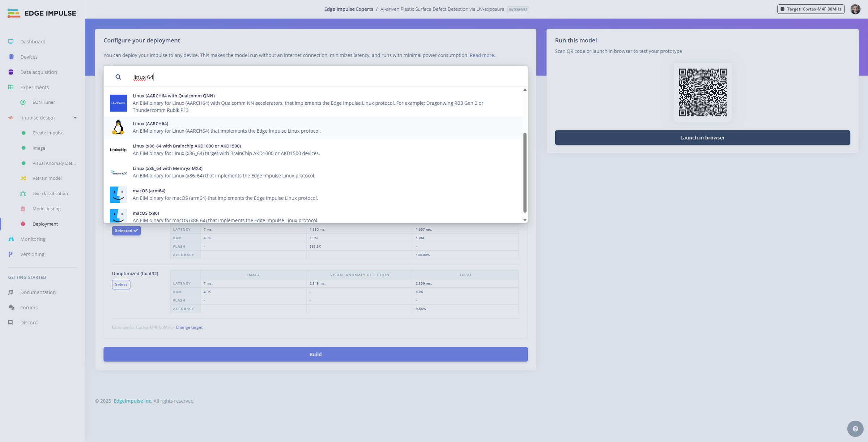Click the Retrain model shuffle icon

[x=23, y=178]
